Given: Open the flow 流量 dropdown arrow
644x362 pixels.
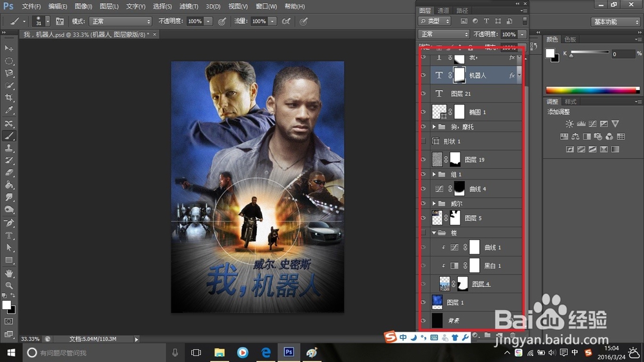Looking at the screenshot, I should (272, 21).
